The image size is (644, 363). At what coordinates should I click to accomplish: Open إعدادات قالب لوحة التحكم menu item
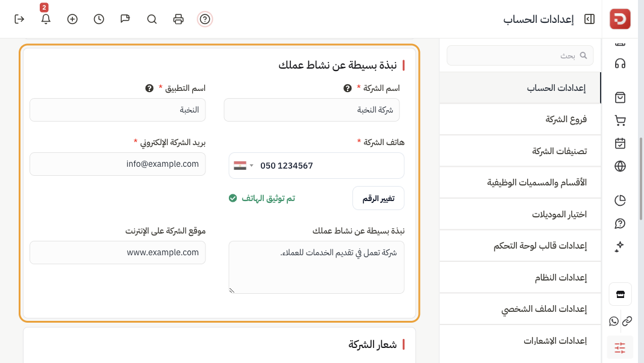[519, 246]
